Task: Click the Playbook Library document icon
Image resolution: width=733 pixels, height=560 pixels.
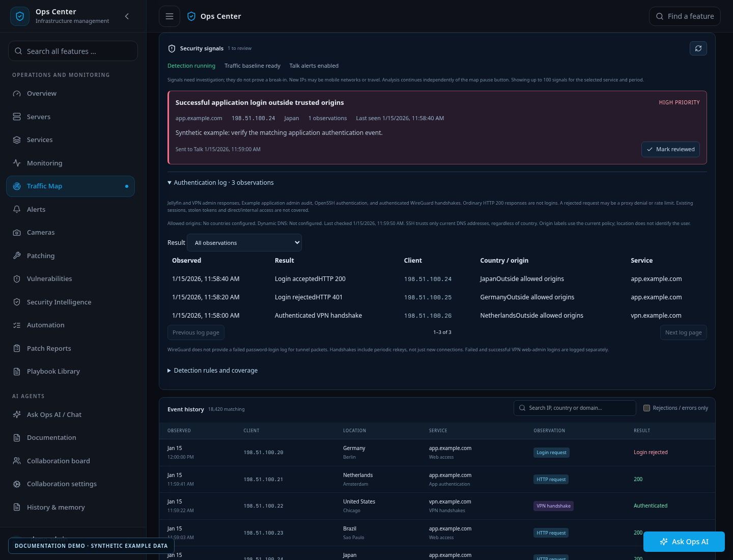Action: click(17, 372)
